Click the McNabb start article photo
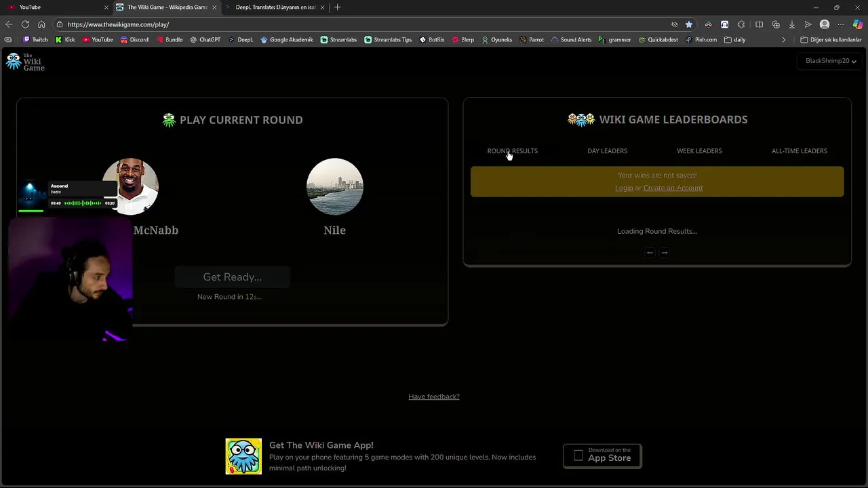 [130, 186]
